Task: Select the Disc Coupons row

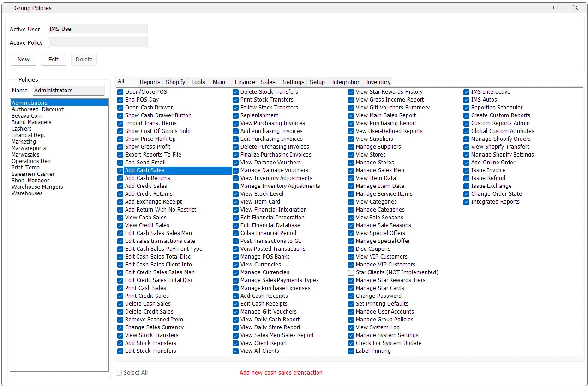Action: (x=405, y=249)
